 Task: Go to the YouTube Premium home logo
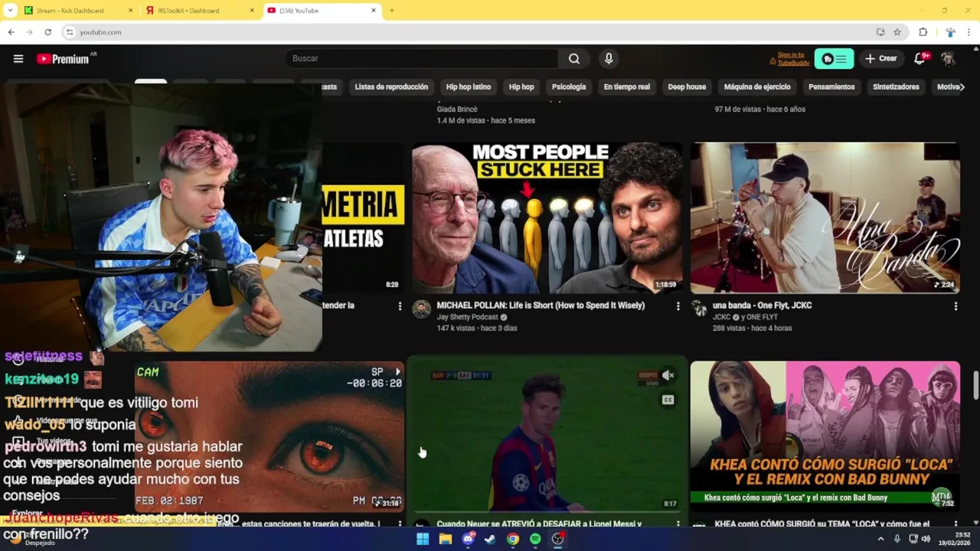point(63,59)
